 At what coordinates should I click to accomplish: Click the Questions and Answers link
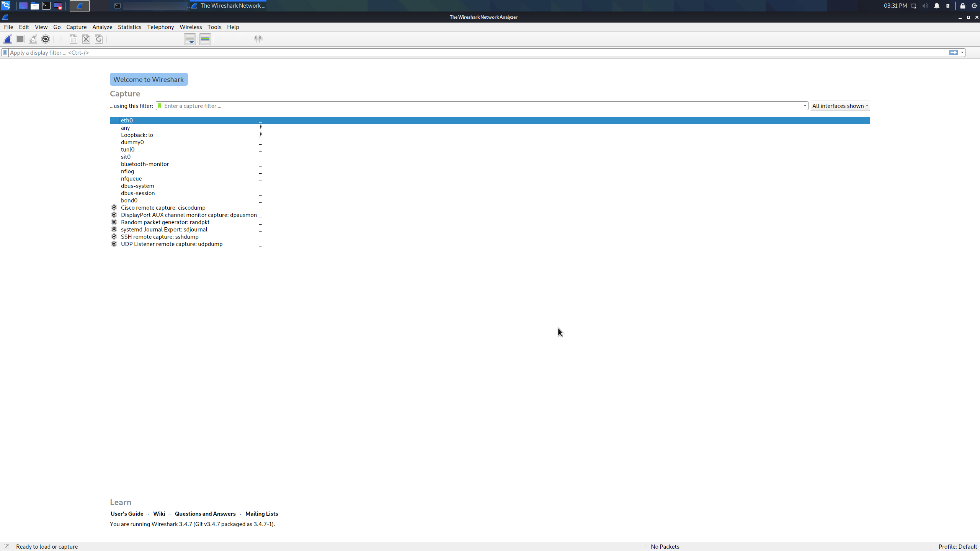tap(205, 514)
